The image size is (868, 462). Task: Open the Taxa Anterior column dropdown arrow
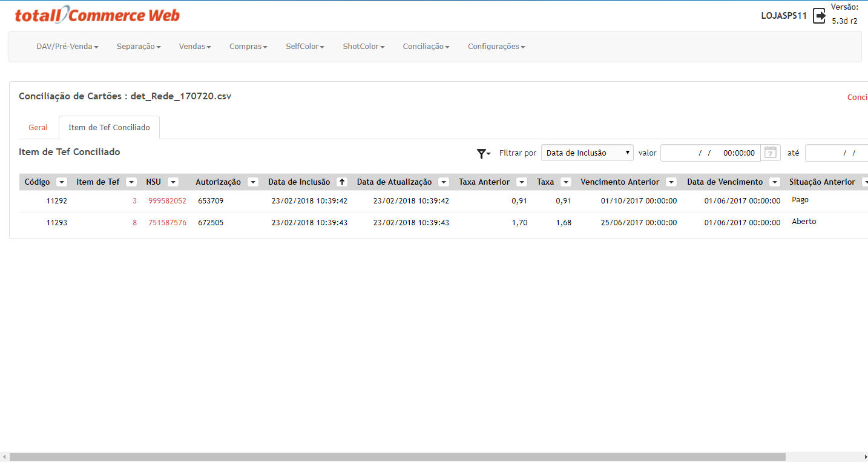[x=521, y=182]
